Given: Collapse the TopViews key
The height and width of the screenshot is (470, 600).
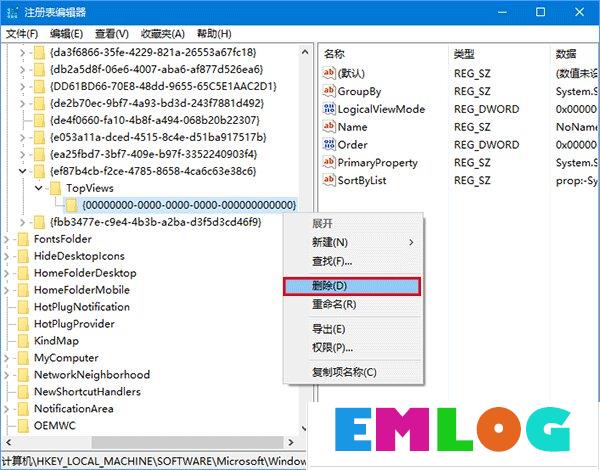Looking at the screenshot, I should [x=39, y=188].
